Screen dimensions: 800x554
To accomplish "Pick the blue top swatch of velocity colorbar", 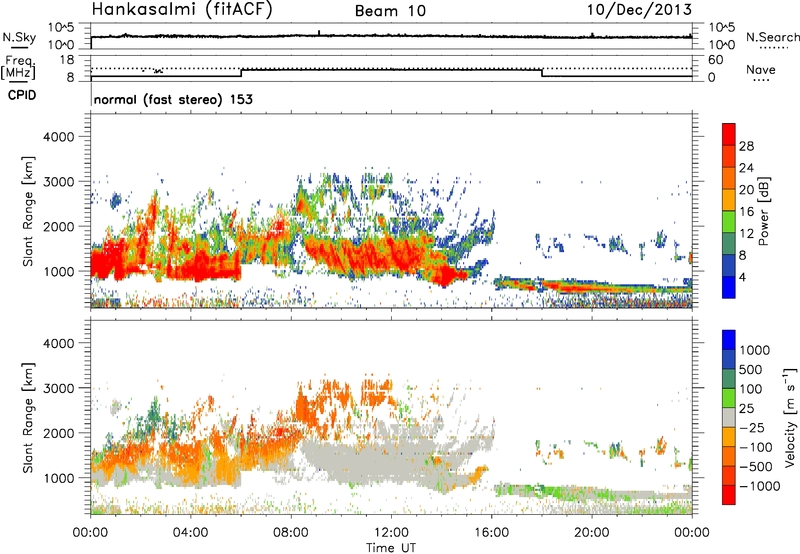I will (x=729, y=340).
